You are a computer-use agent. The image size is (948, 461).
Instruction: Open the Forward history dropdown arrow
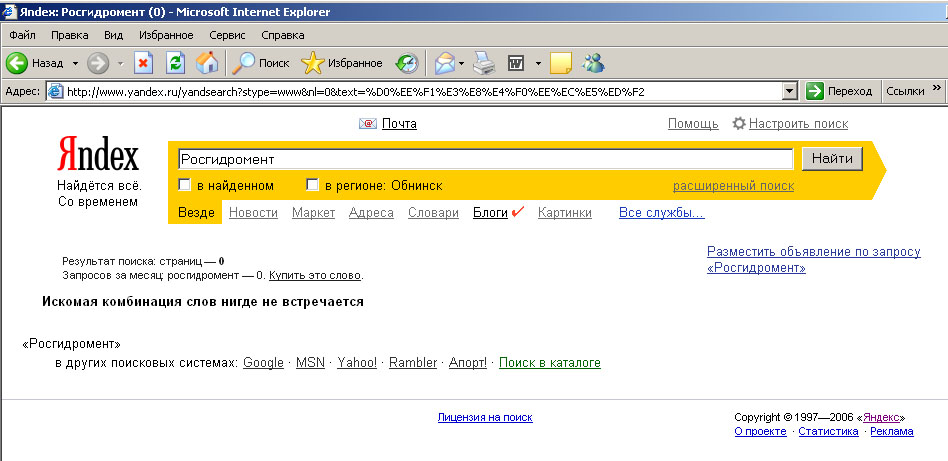pos(120,63)
